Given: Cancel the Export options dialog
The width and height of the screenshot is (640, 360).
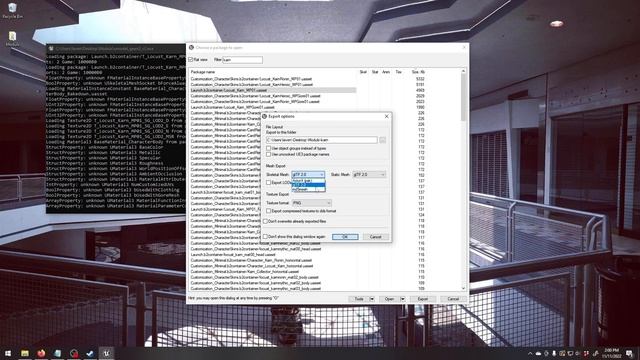Looking at the screenshot, I should point(375,237).
